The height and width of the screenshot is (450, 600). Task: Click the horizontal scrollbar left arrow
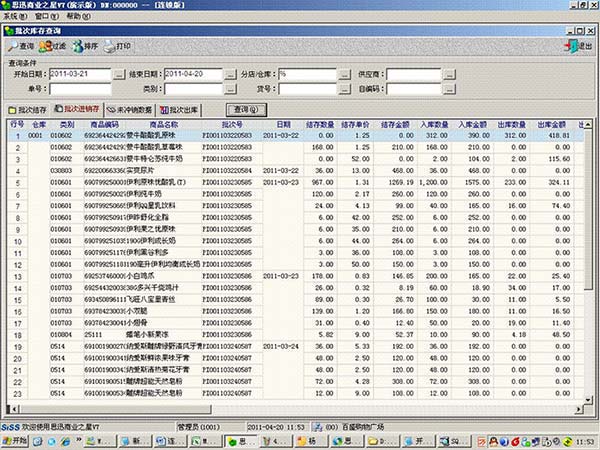14,409
